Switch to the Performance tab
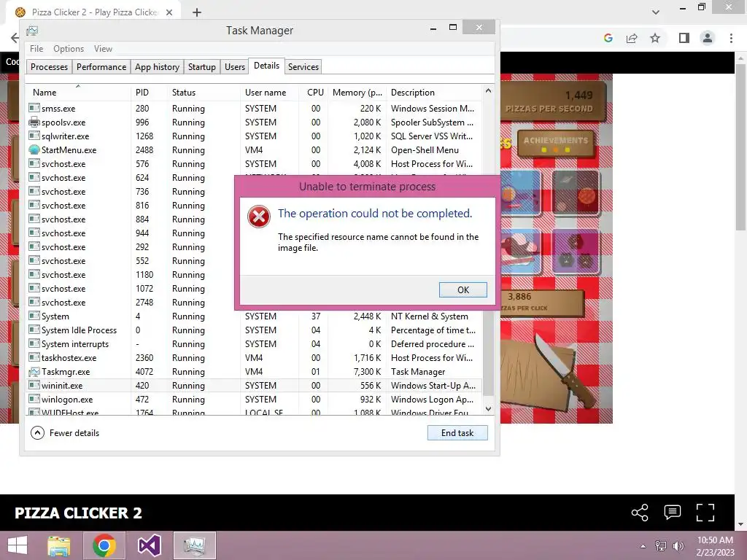The width and height of the screenshot is (747, 560). [x=101, y=66]
